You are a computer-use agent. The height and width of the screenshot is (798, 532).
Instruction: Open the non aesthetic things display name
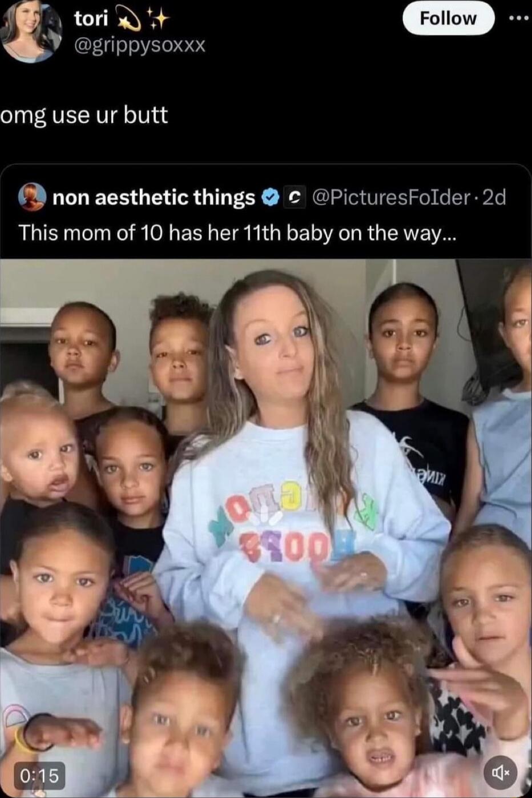(x=154, y=198)
